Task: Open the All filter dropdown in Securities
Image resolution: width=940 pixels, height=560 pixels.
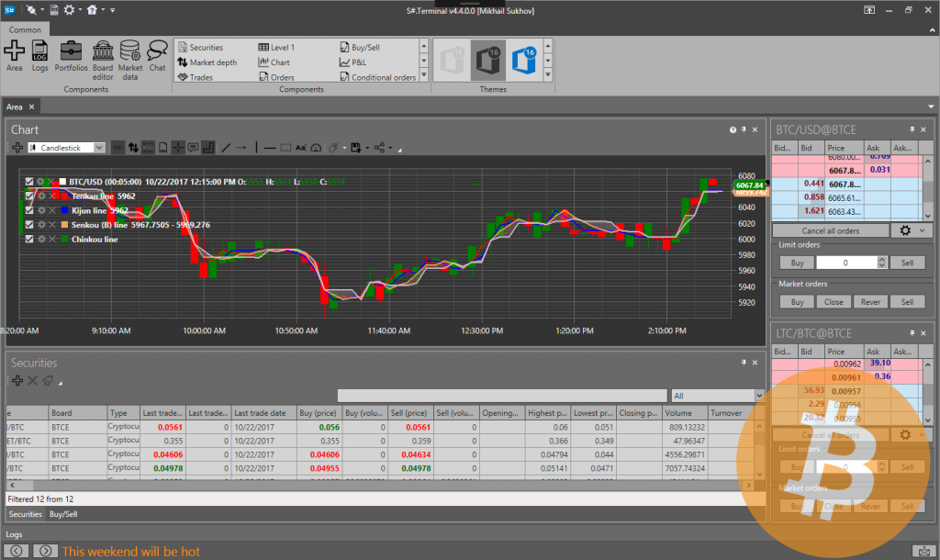Action: [717, 396]
